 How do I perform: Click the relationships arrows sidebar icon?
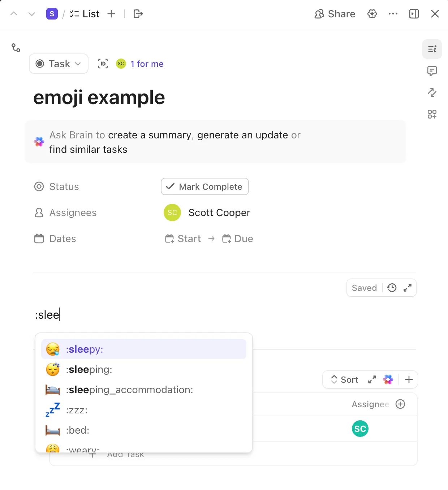[432, 93]
